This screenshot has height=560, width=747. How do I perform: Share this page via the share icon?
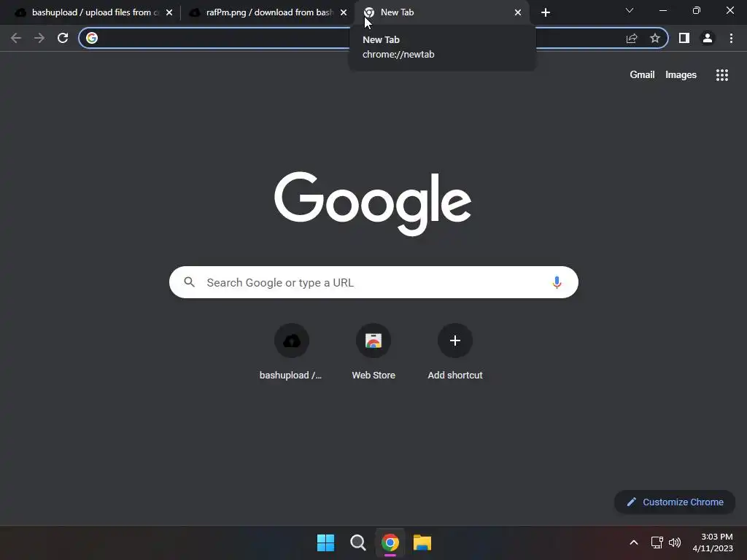coord(632,38)
